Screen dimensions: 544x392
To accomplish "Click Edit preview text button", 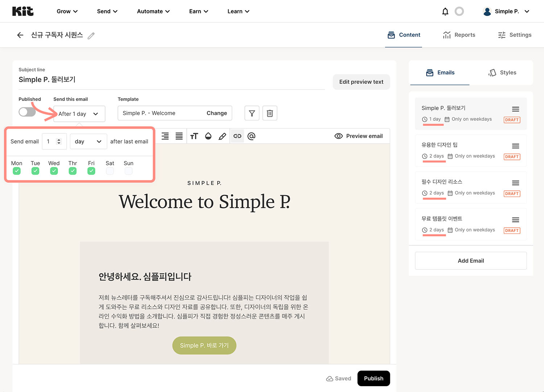I will tap(361, 82).
